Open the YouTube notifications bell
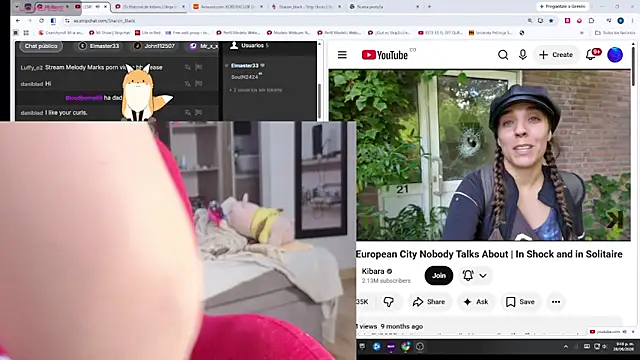 (591, 55)
